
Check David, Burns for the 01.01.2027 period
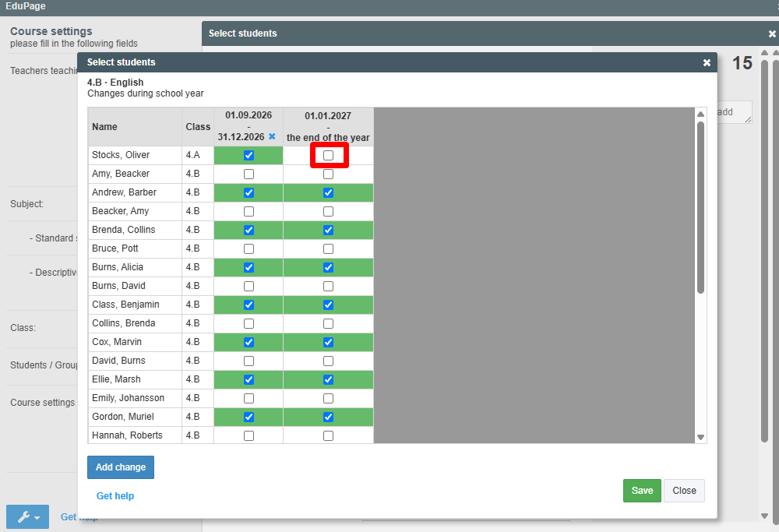click(329, 361)
